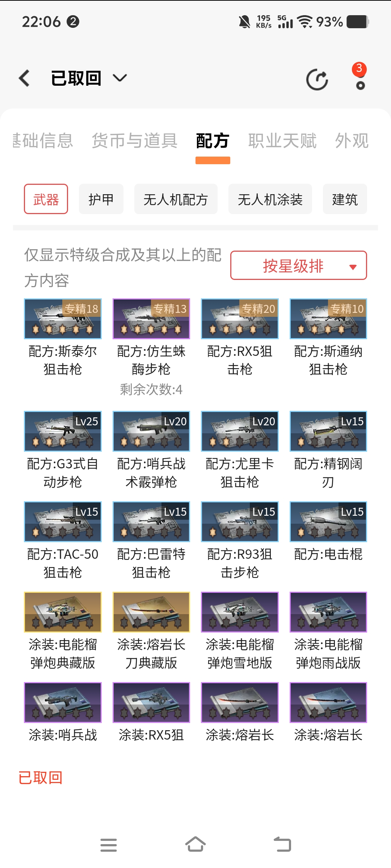Select the 仿生蛛酶步枪 recipe icon
Image resolution: width=391 pixels, height=868 pixels.
click(x=151, y=319)
